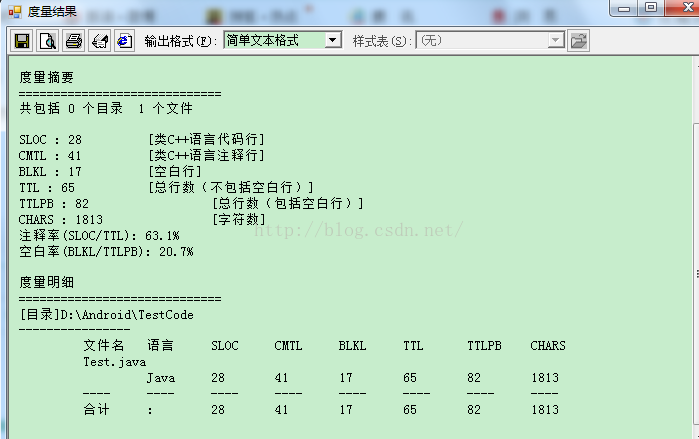
Task: Click the fourth toolbar icon beside the printer
Action: [99, 41]
